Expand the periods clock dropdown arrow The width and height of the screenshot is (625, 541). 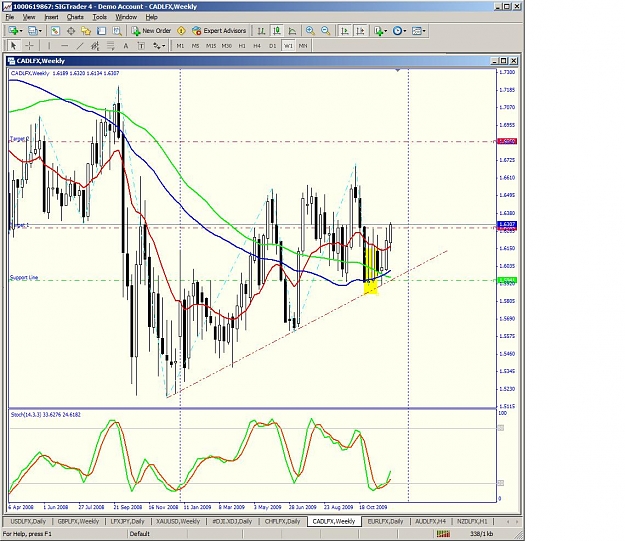pyautogui.click(x=405, y=31)
